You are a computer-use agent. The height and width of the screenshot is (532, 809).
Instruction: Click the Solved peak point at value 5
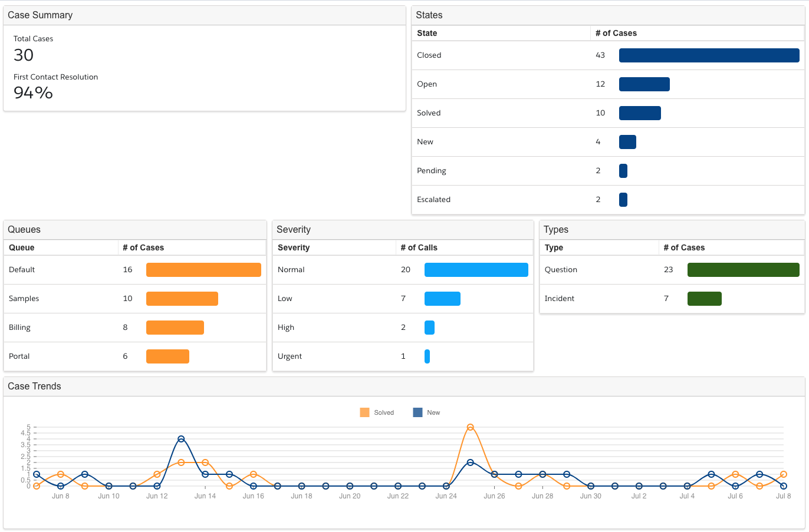470,427
